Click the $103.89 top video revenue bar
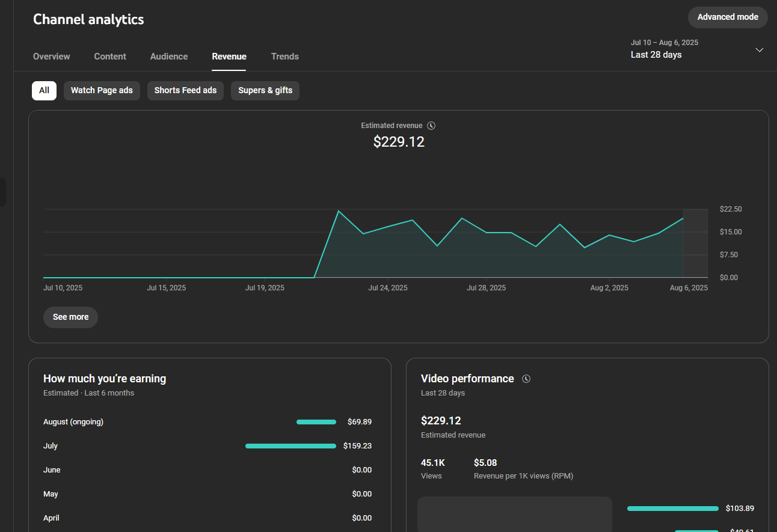Viewport: 777px width, 532px height. 672,509
